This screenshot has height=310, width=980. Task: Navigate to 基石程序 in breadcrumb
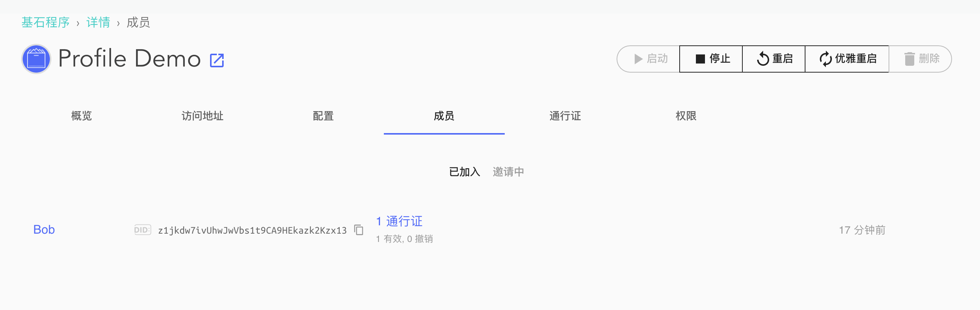pyautogui.click(x=45, y=22)
